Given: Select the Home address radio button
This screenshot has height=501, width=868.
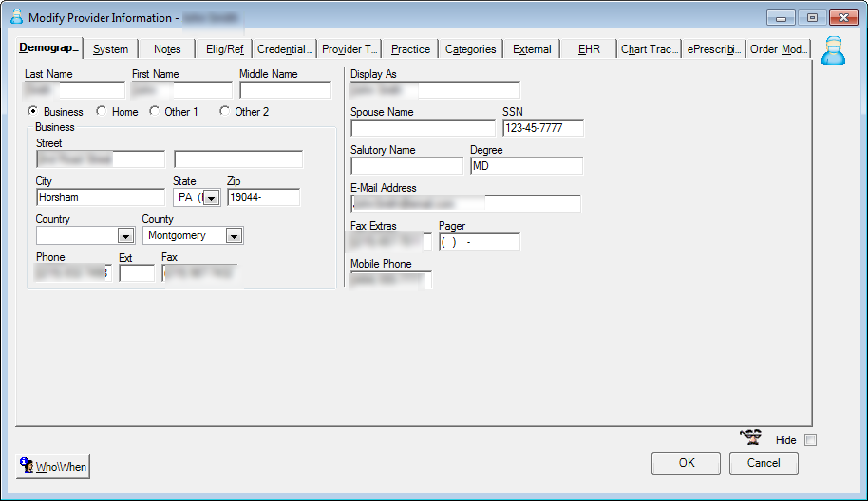Looking at the screenshot, I should point(102,111).
